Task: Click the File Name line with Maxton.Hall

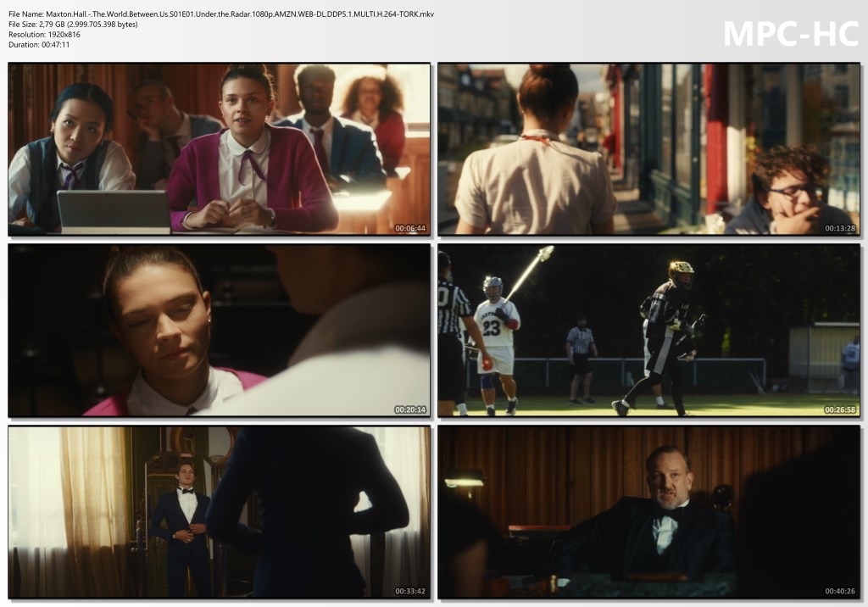Action: (x=220, y=14)
